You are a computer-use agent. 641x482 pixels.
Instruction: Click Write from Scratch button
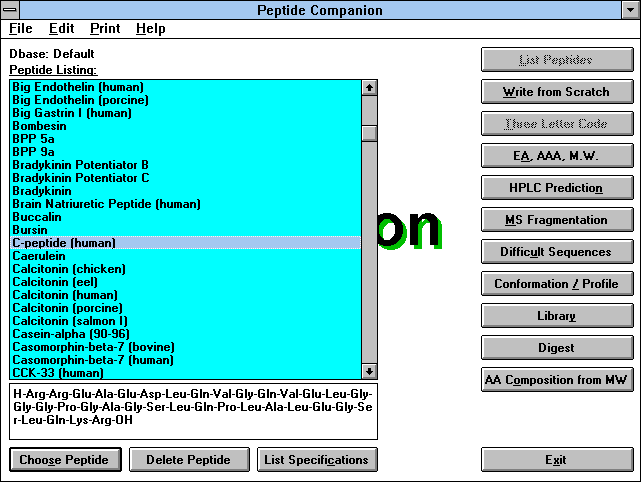[557, 92]
